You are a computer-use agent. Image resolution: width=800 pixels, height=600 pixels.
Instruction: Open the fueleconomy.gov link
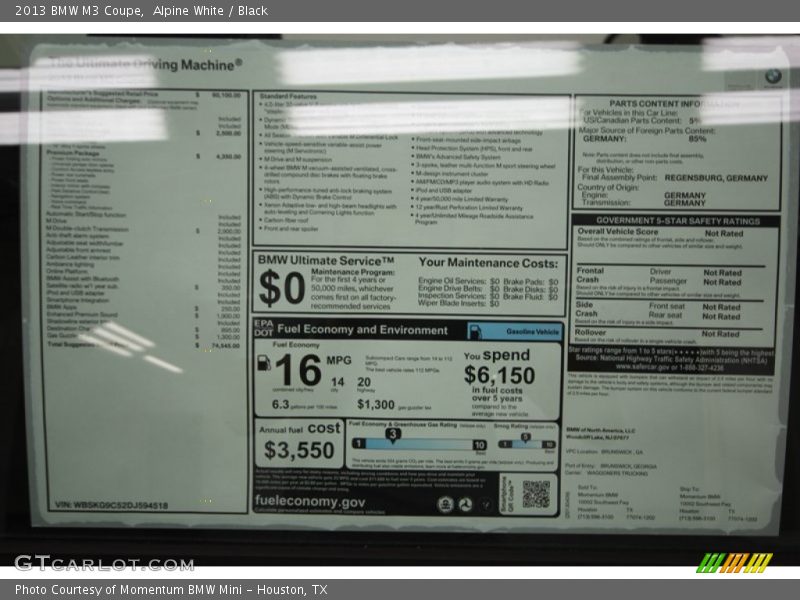310,502
